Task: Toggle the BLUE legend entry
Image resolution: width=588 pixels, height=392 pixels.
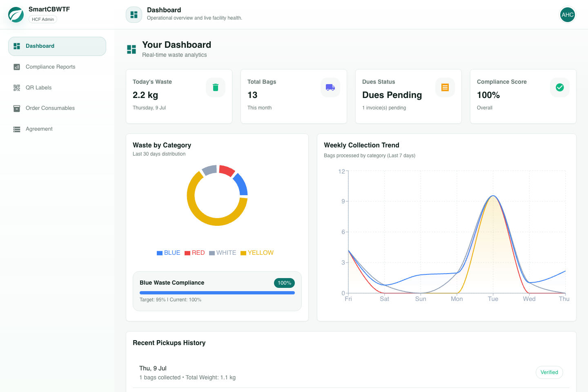Action: coord(169,253)
